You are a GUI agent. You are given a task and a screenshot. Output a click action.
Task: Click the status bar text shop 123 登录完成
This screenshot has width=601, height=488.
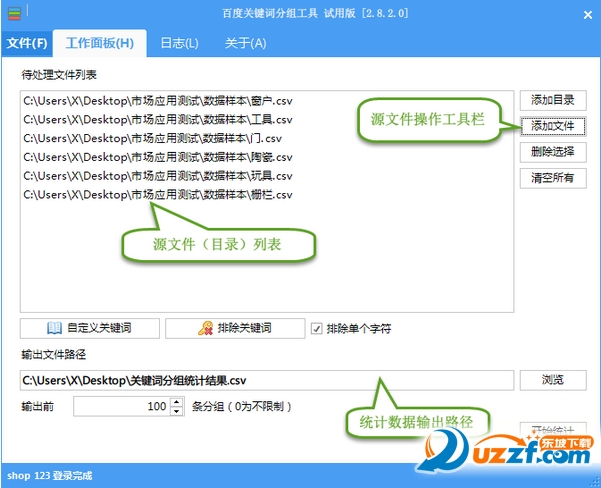[x=49, y=476]
